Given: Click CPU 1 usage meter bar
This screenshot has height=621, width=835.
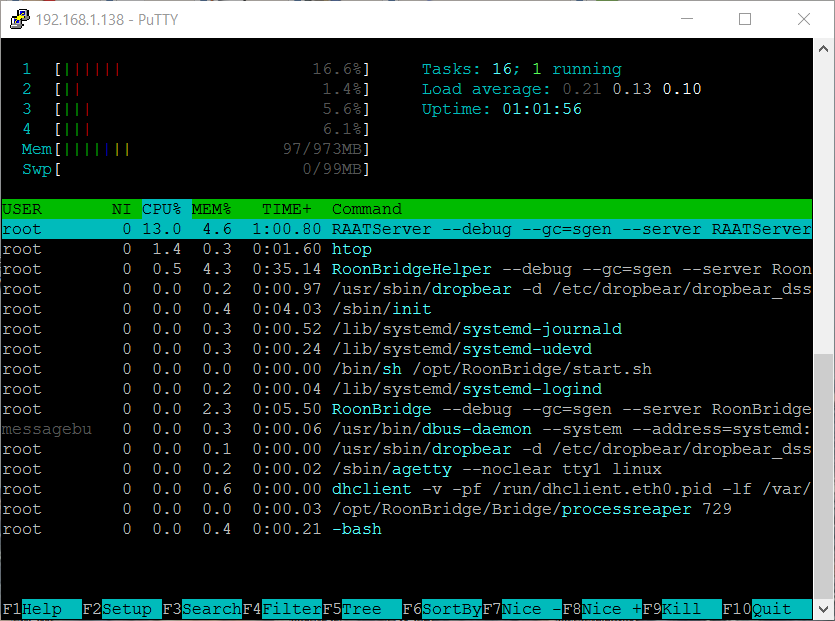Looking at the screenshot, I should [x=212, y=69].
